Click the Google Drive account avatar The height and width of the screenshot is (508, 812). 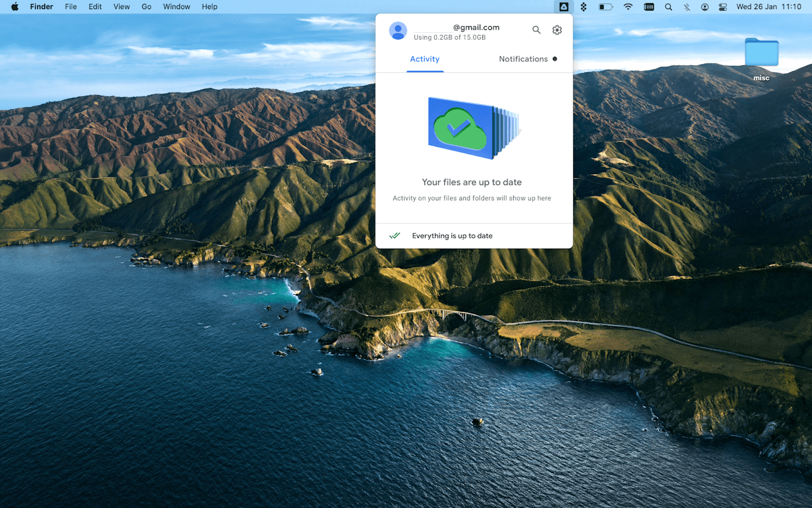[x=398, y=31]
